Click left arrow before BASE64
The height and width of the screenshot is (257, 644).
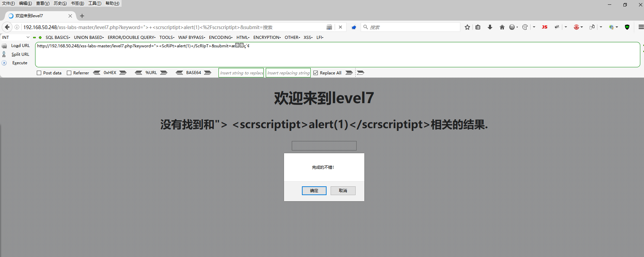[x=179, y=73]
